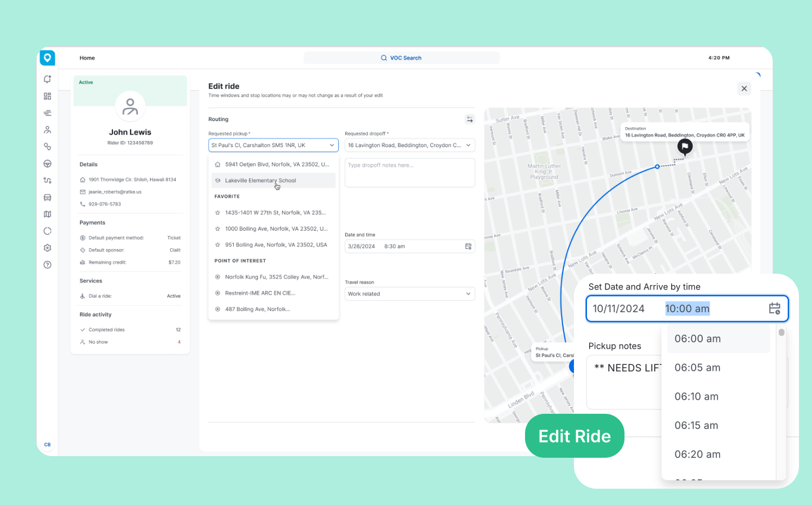The image size is (812, 505).
Task: Click the Pickup notes text box
Action: coord(625,382)
